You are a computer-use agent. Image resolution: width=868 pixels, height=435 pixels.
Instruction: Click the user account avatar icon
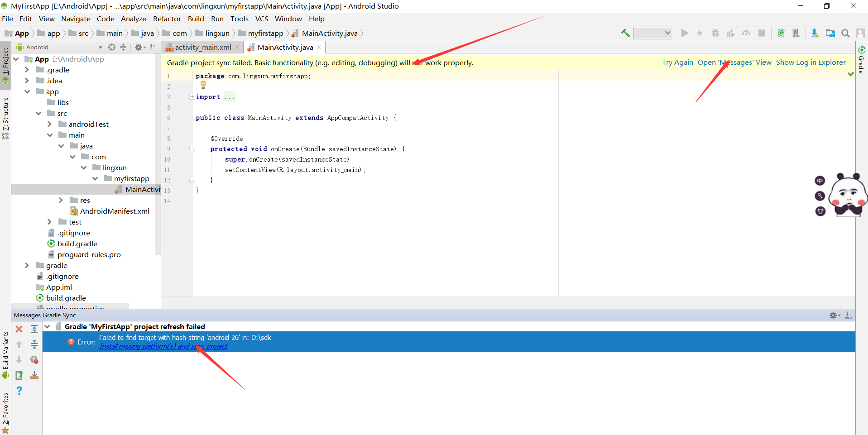tap(860, 33)
